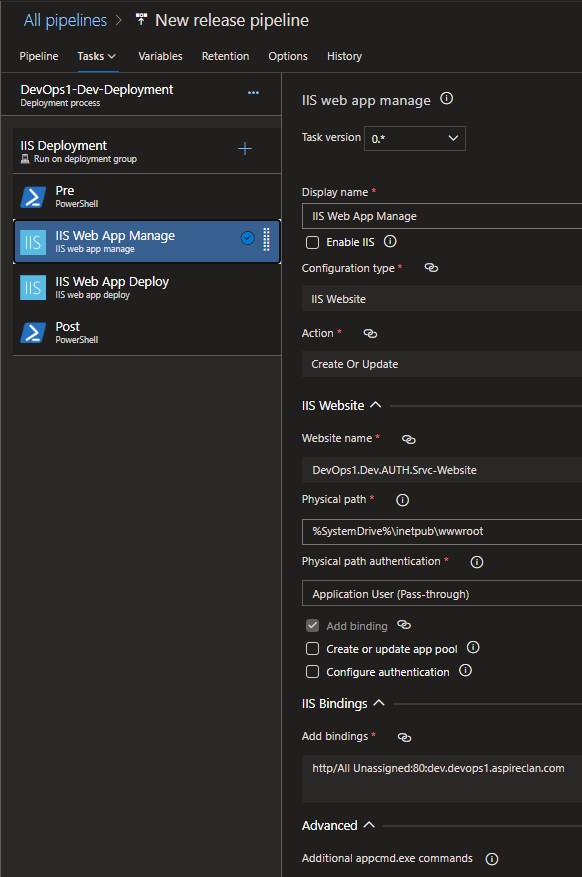Enable Create or update app pool

pyautogui.click(x=313, y=648)
